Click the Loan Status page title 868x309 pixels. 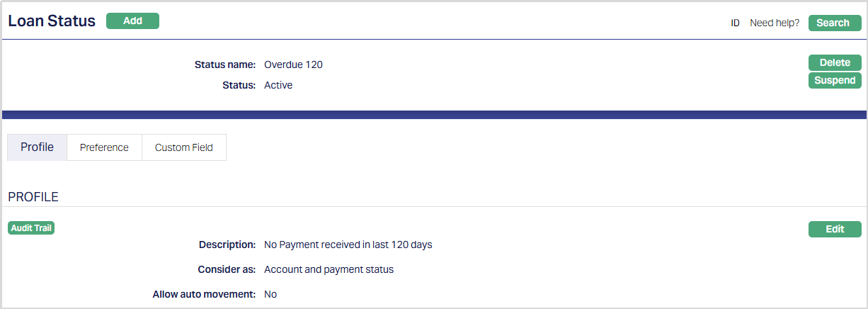[x=52, y=21]
